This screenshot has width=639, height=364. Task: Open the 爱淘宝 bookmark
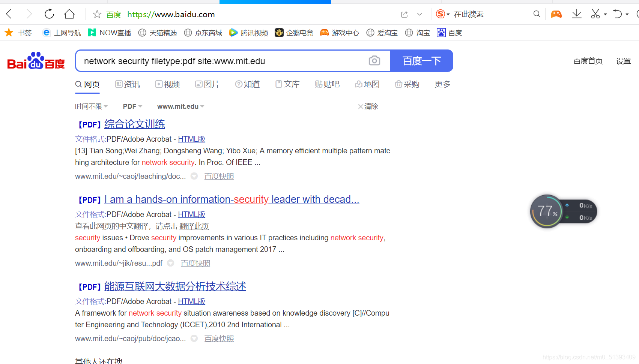pyautogui.click(x=382, y=33)
